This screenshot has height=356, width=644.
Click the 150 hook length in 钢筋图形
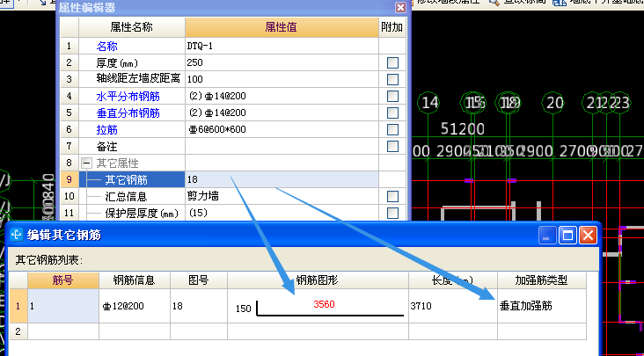tap(243, 309)
